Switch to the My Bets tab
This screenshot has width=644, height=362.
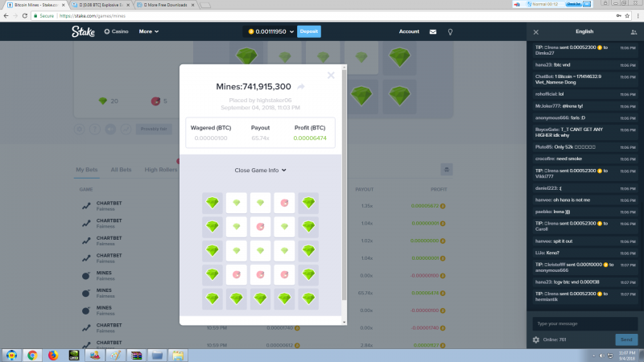(87, 170)
